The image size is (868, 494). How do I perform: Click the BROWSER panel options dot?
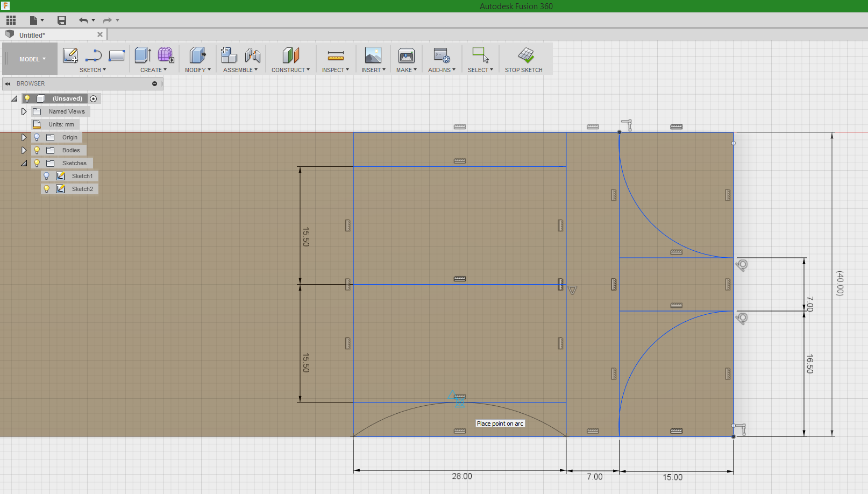pyautogui.click(x=154, y=83)
